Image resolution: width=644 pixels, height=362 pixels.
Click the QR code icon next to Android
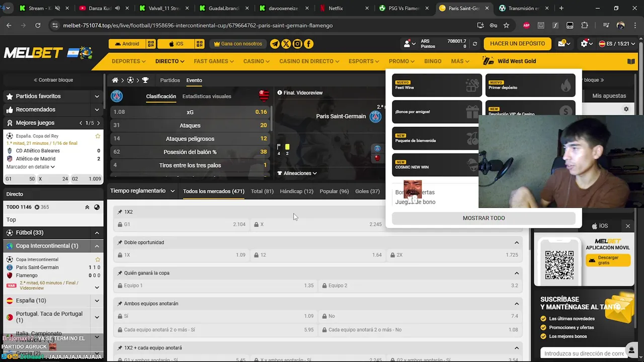pos(151,44)
